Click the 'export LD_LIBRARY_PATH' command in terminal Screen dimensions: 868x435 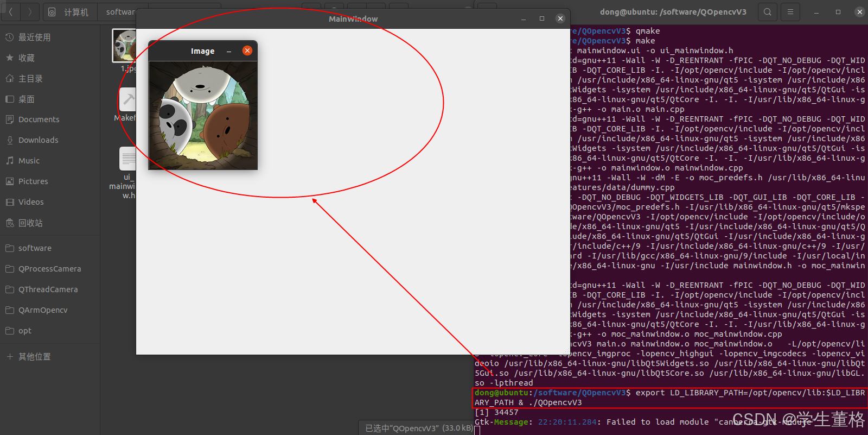[669, 398]
